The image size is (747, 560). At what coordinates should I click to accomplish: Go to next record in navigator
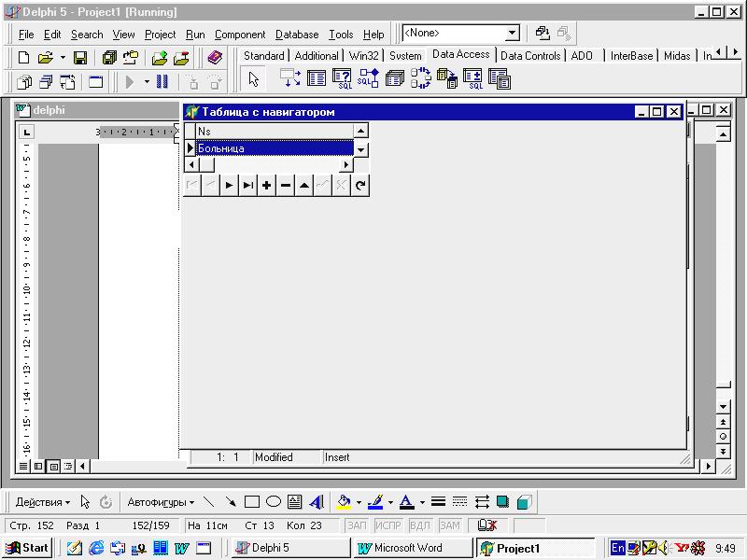[229, 185]
